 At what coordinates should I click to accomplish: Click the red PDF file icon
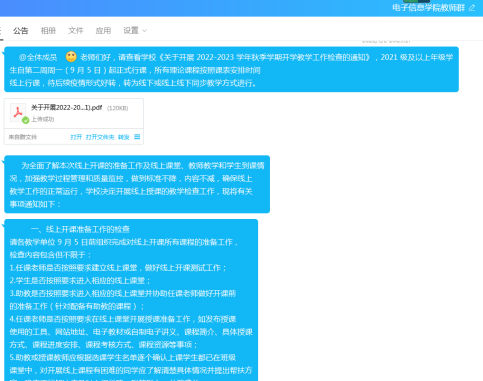click(x=18, y=112)
